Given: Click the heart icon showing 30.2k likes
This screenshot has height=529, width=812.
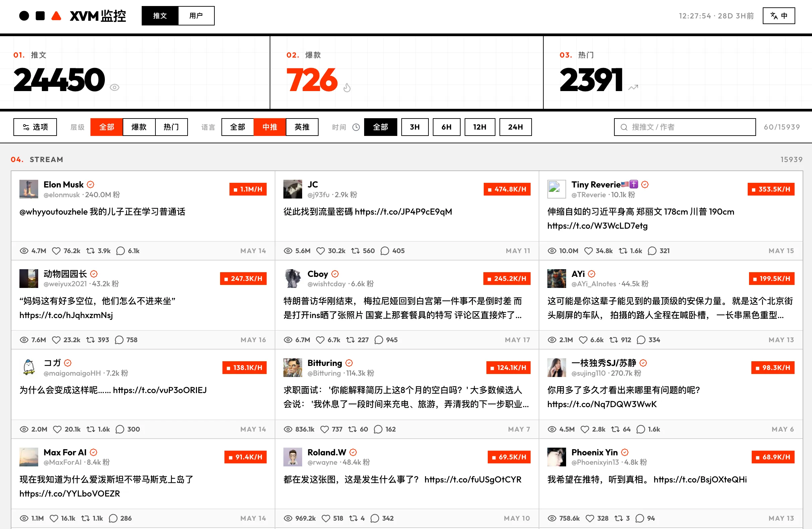Looking at the screenshot, I should tap(320, 251).
